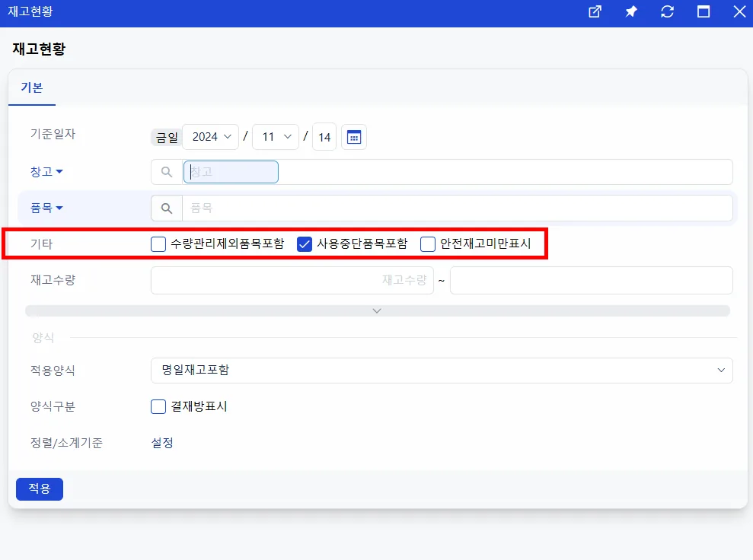
Task: Open the month 11 dropdown
Action: click(276, 137)
